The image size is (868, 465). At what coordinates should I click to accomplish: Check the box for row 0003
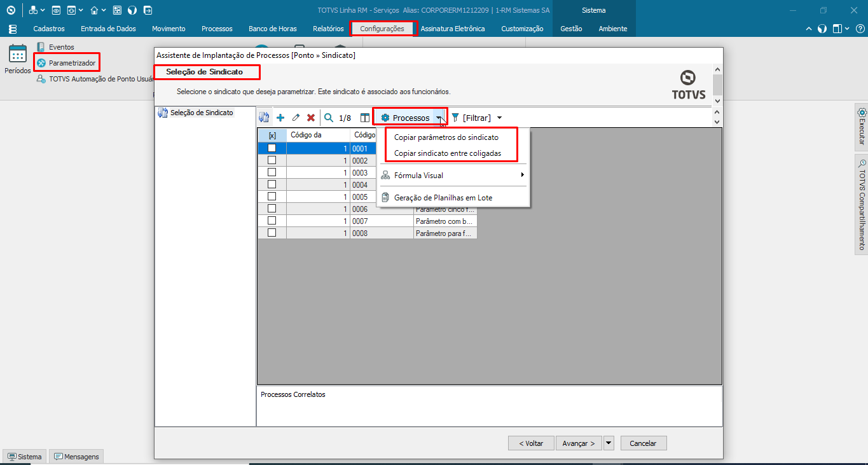[272, 172]
